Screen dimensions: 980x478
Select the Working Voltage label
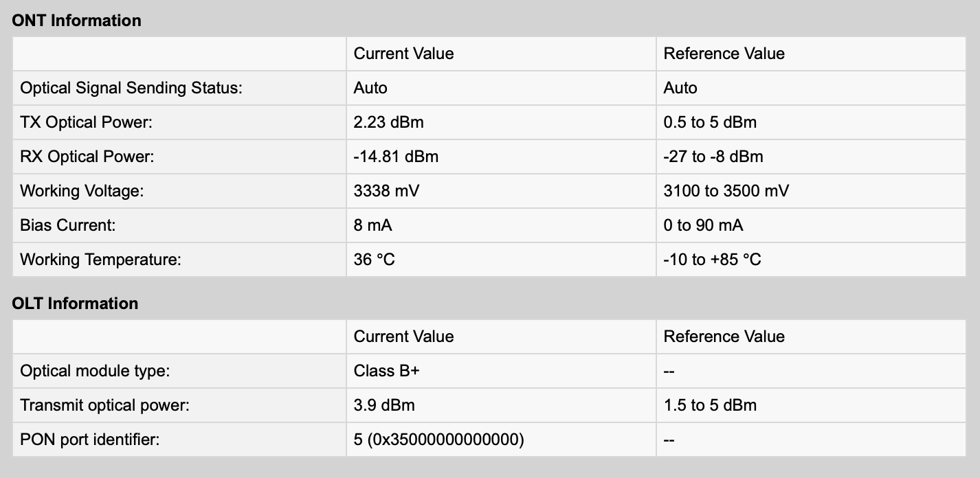pyautogui.click(x=82, y=191)
